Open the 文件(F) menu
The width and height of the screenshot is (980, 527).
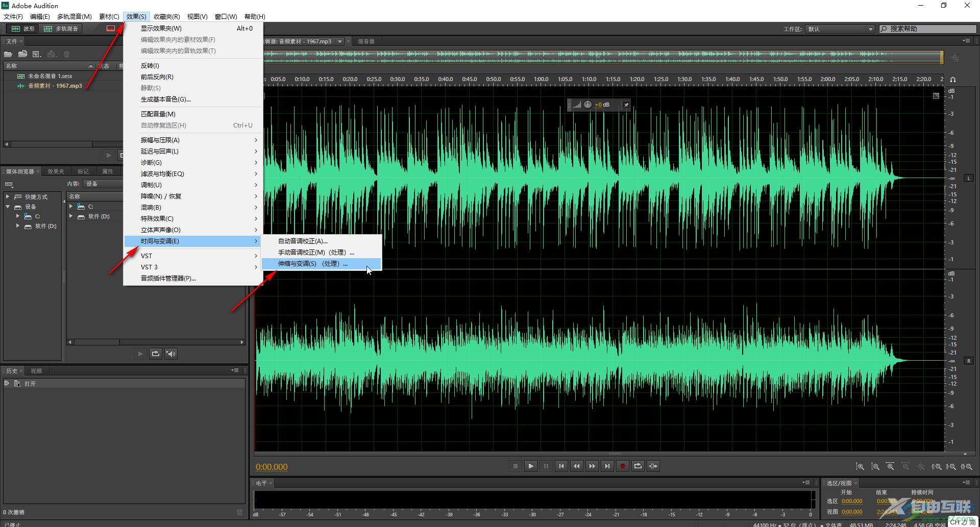(x=13, y=16)
